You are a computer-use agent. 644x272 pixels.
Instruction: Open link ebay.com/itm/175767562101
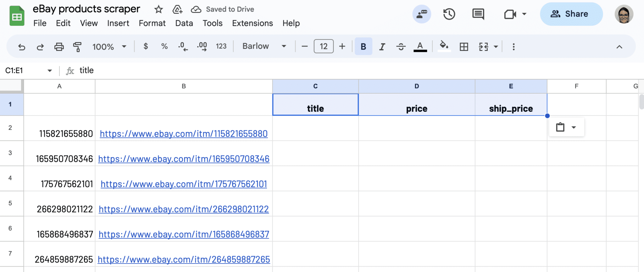[184, 184]
